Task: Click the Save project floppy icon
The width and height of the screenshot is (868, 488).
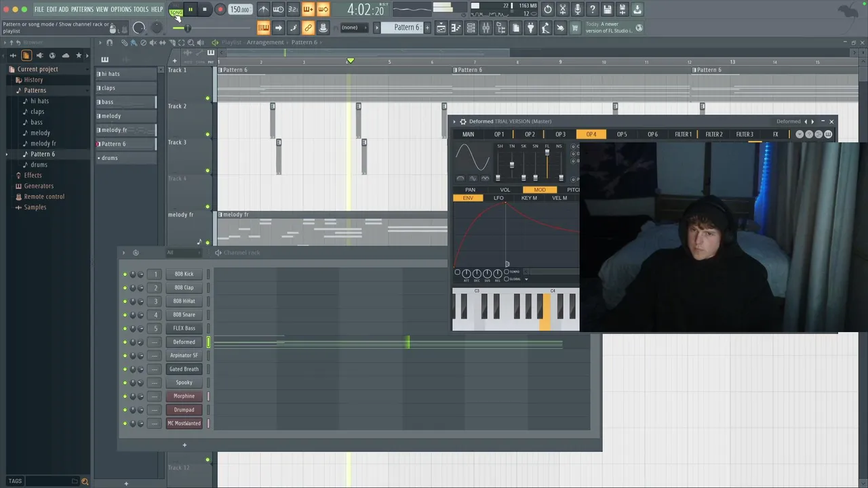Action: point(608,9)
